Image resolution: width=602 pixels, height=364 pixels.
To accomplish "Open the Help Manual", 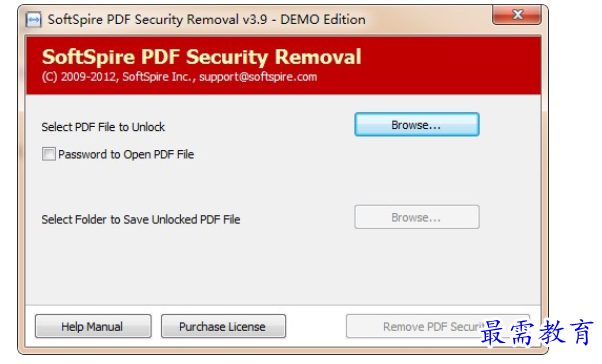I will point(93,326).
